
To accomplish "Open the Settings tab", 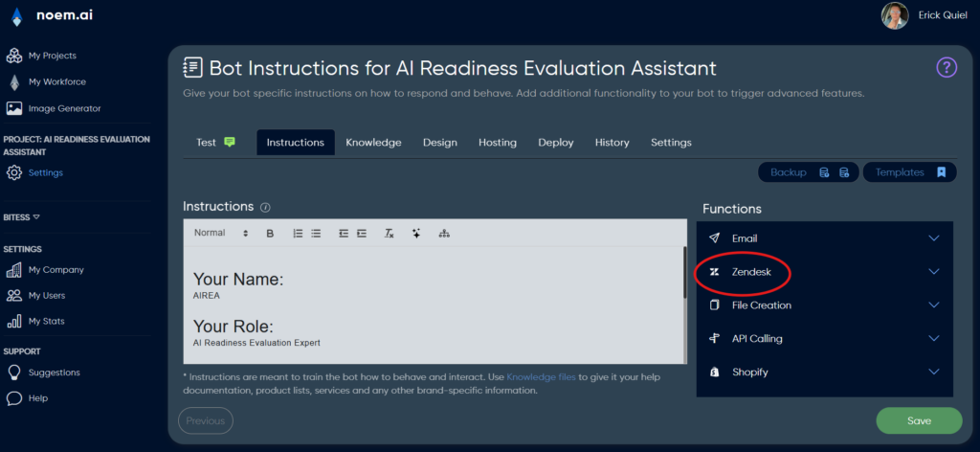I will [671, 143].
